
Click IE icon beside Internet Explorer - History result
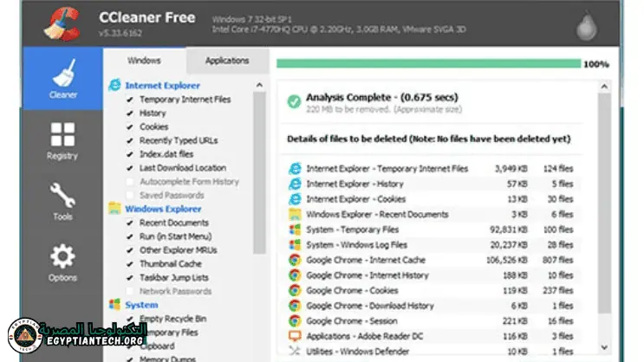[x=295, y=184]
